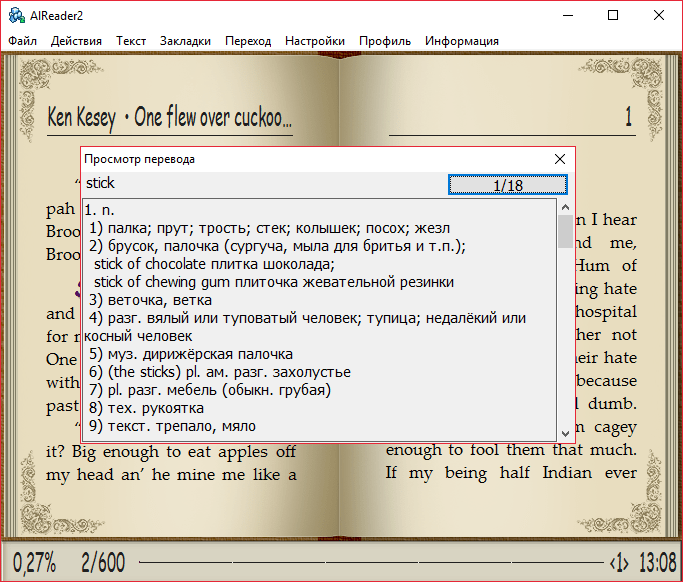Click the word 'apples' in book text

243,453
